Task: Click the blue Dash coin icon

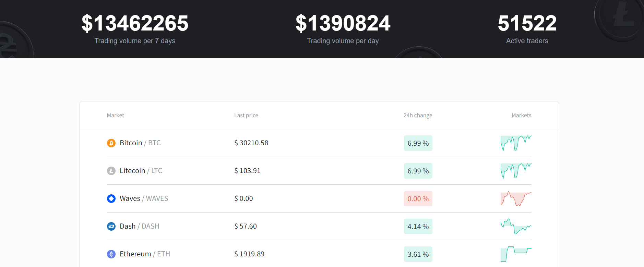Action: coord(111,226)
